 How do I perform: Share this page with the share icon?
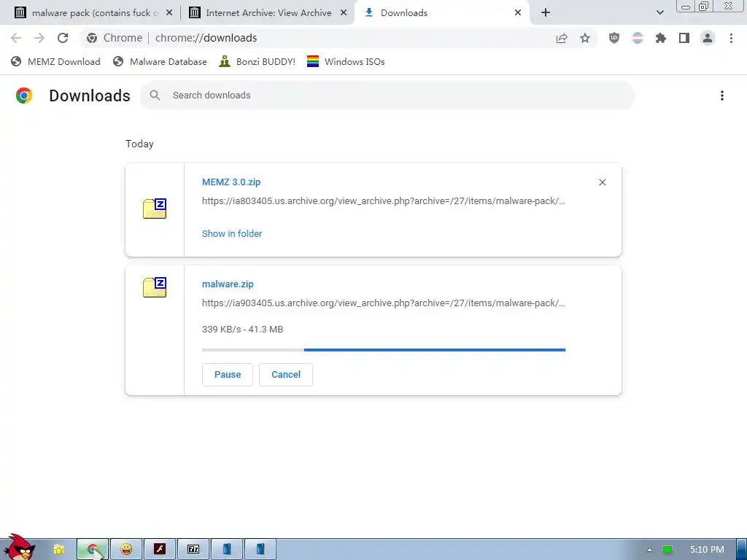[562, 38]
